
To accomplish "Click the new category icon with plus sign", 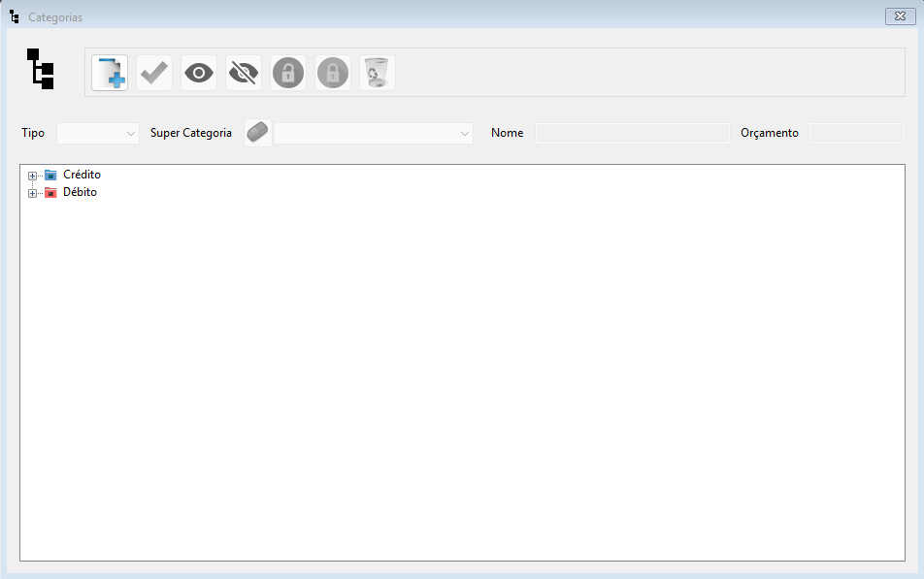I will tap(110, 73).
